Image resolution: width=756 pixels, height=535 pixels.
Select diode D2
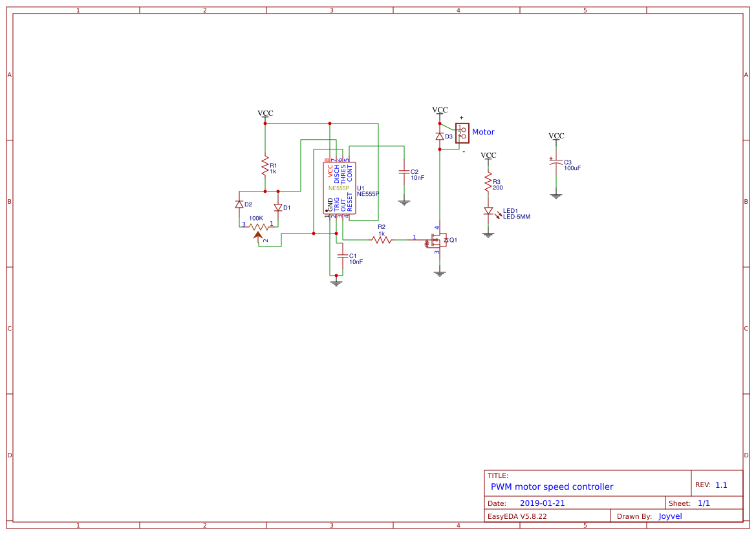coord(241,205)
